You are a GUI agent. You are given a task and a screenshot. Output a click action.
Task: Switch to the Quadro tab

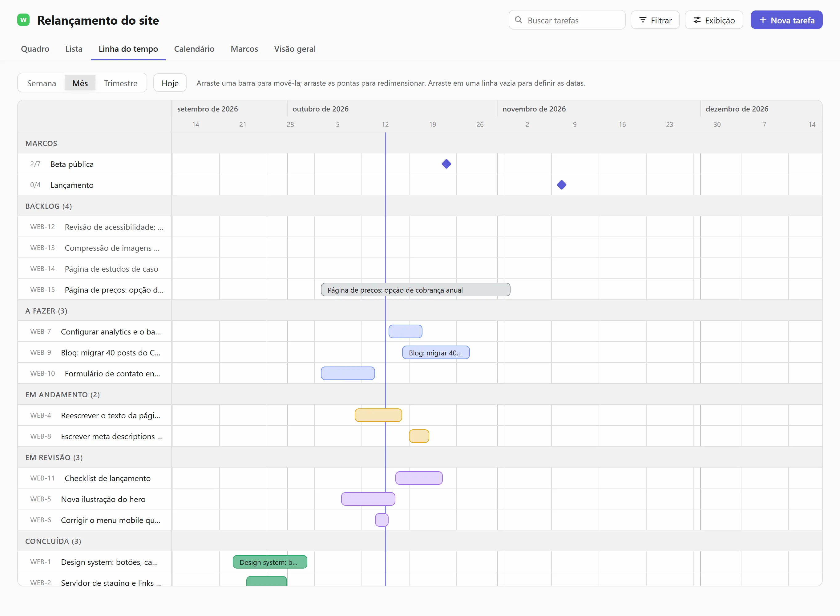pos(35,49)
